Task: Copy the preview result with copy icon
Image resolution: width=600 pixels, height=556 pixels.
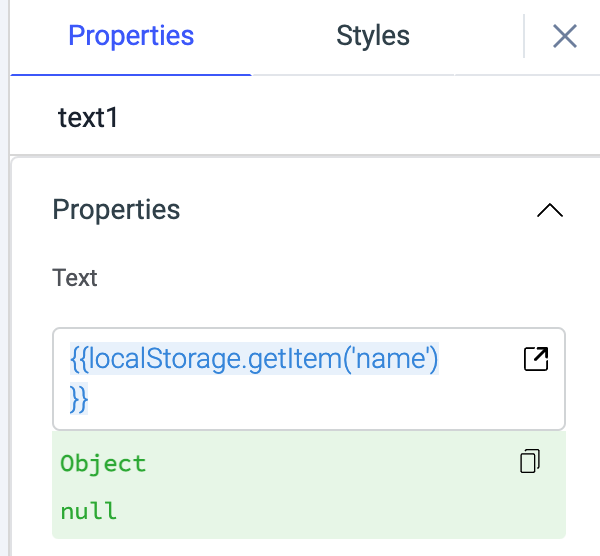Action: click(530, 461)
